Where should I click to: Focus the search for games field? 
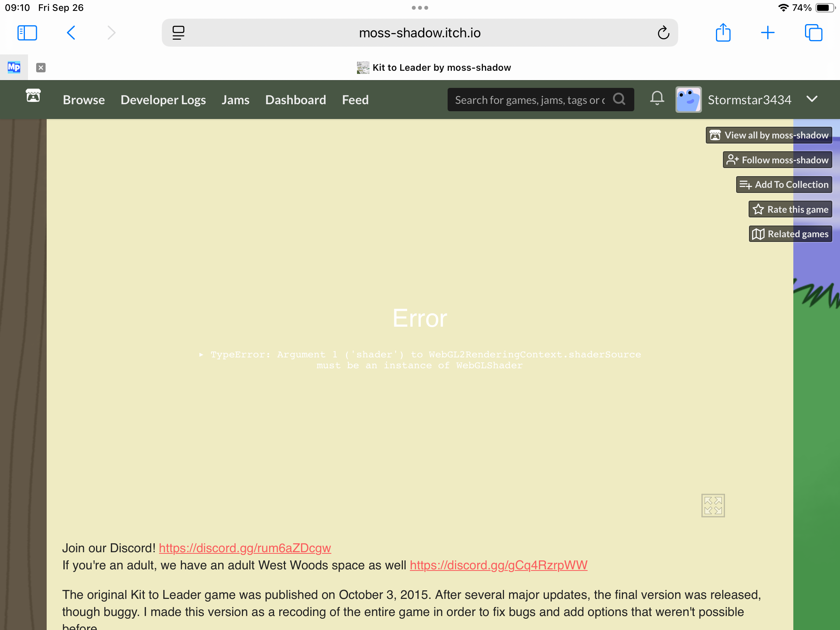(530, 100)
